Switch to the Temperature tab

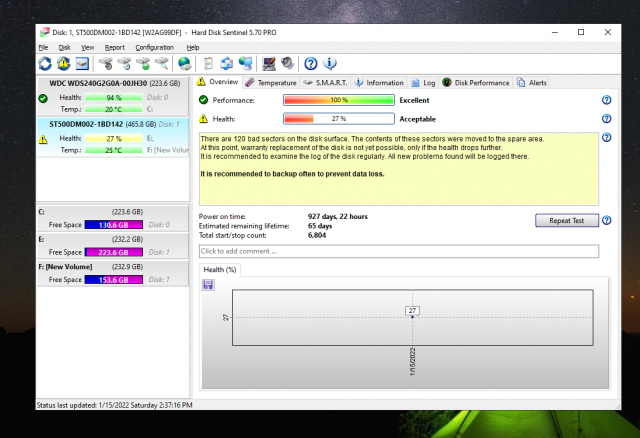pyautogui.click(x=270, y=82)
